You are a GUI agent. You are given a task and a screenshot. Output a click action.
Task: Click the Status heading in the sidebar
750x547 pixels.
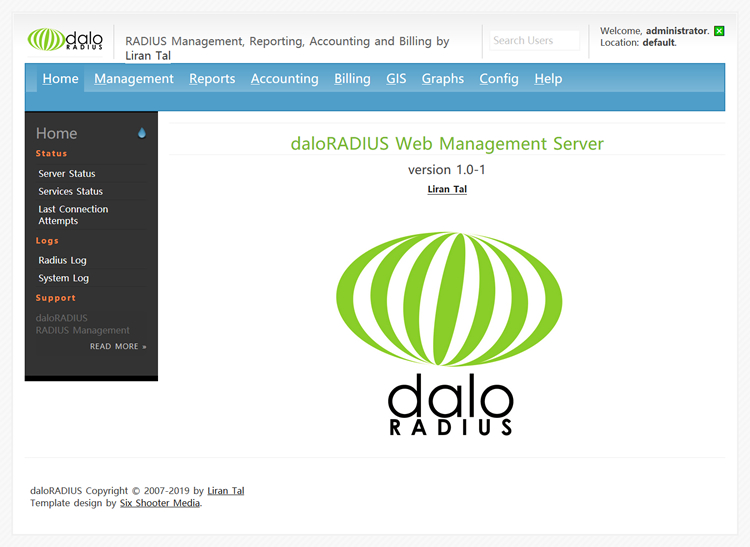tap(51, 153)
